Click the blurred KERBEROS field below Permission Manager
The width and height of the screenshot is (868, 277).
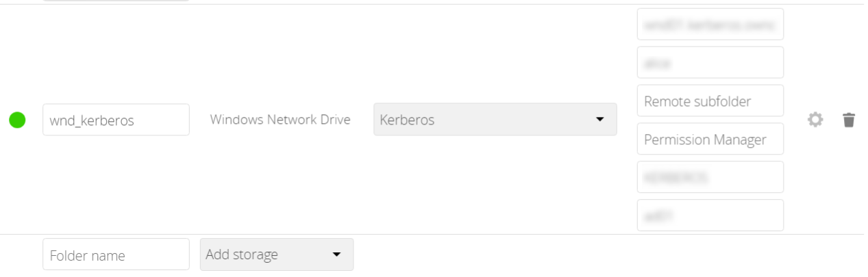tap(710, 177)
